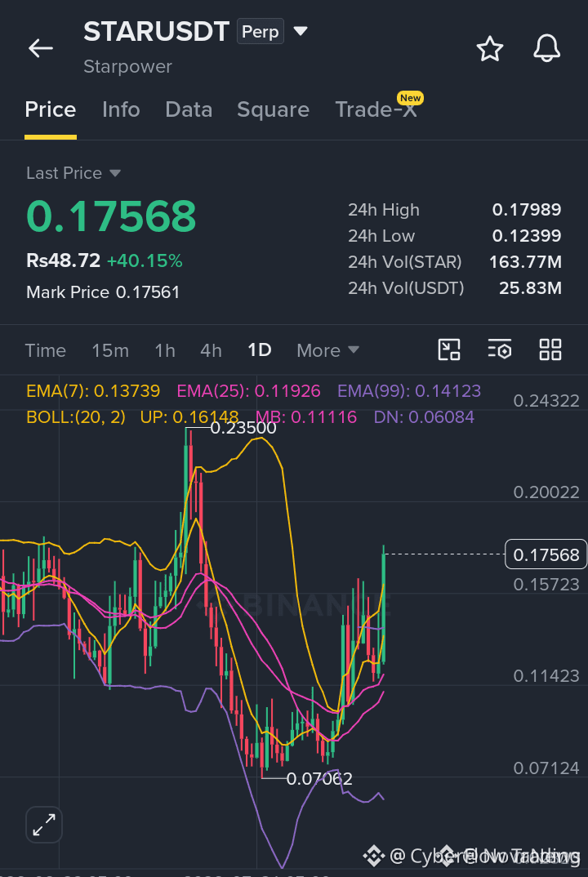Image resolution: width=588 pixels, height=877 pixels.
Task: Tap the large last price 0.17568
Action: click(x=111, y=216)
